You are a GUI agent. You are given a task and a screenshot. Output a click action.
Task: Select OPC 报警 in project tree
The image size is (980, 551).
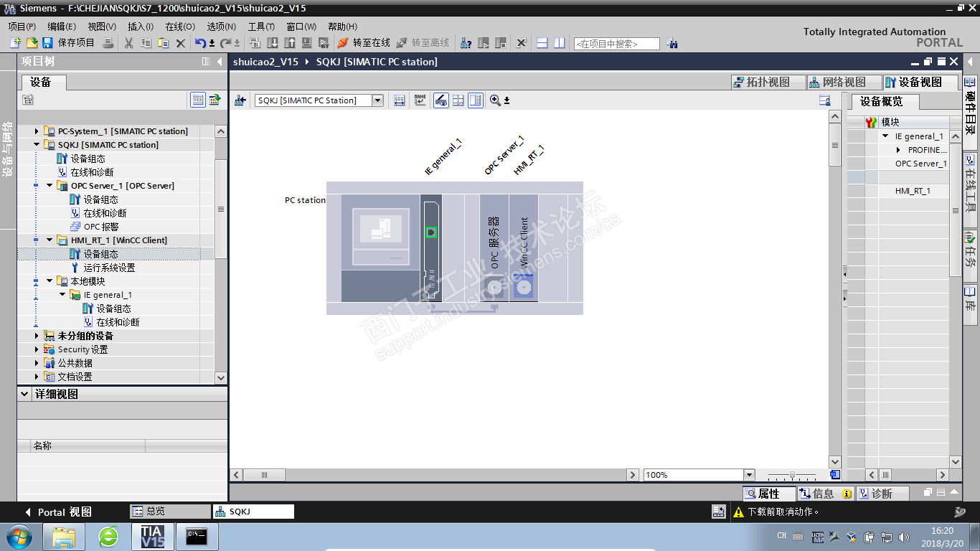101,227
